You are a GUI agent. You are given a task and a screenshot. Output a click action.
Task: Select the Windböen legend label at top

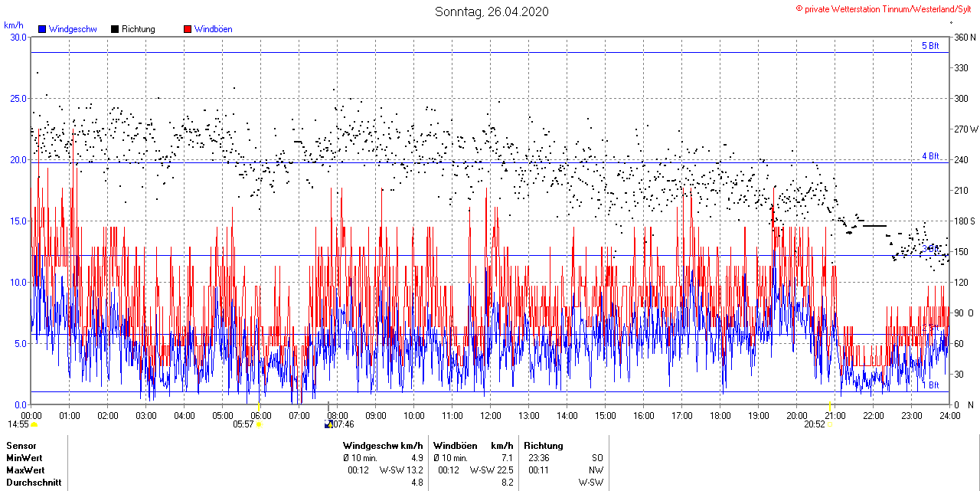pyautogui.click(x=213, y=29)
